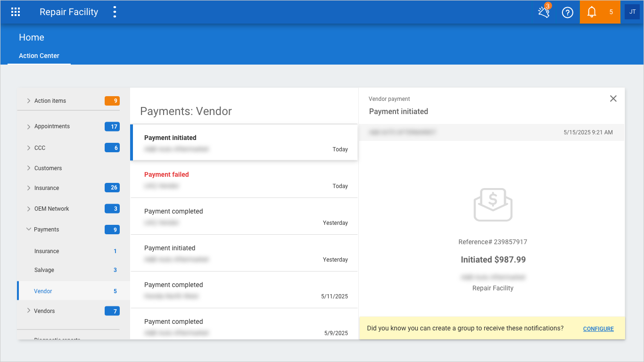The width and height of the screenshot is (644, 362).
Task: Click the Action items count badge 9
Action: 112,101
